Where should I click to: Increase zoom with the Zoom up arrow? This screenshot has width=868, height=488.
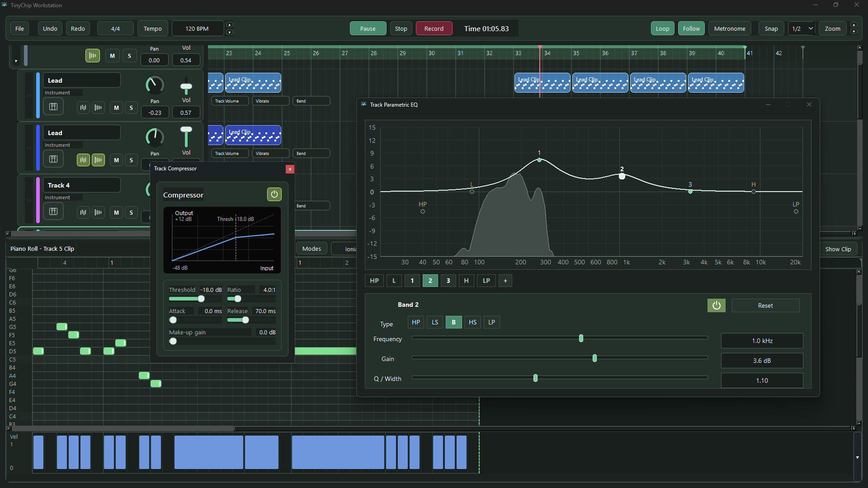pos(854,25)
